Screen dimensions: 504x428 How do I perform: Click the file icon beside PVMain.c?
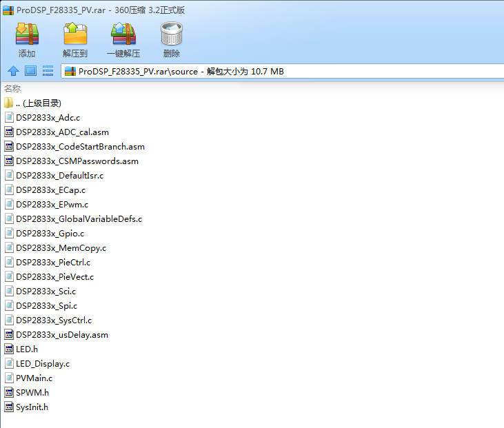9,378
